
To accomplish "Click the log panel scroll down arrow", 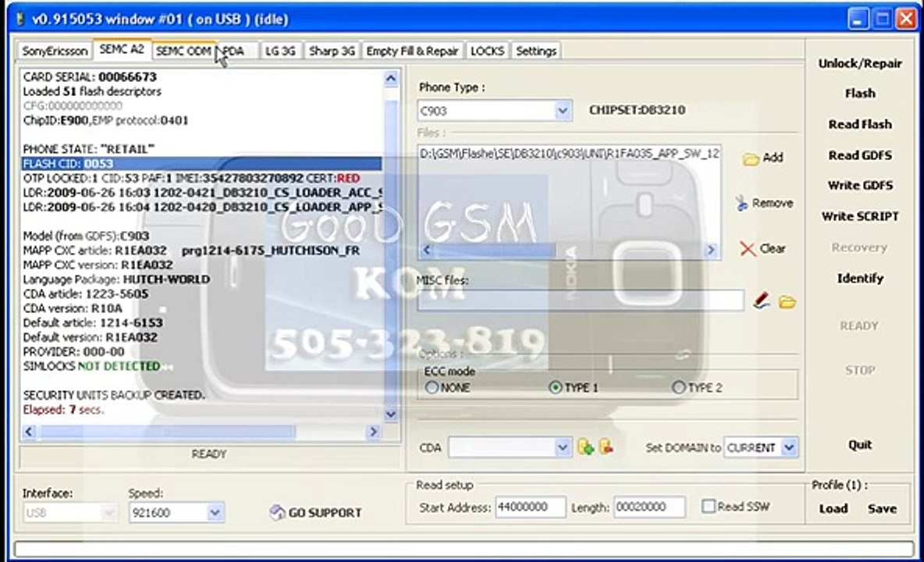I will 391,414.
